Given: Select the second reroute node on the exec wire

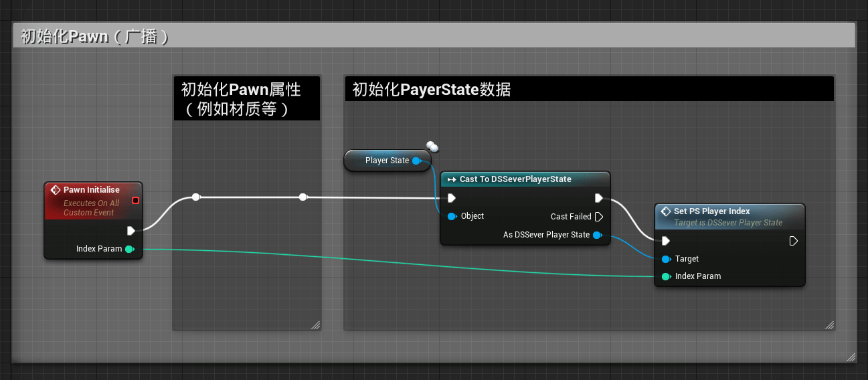Looking at the screenshot, I should click(x=302, y=197).
